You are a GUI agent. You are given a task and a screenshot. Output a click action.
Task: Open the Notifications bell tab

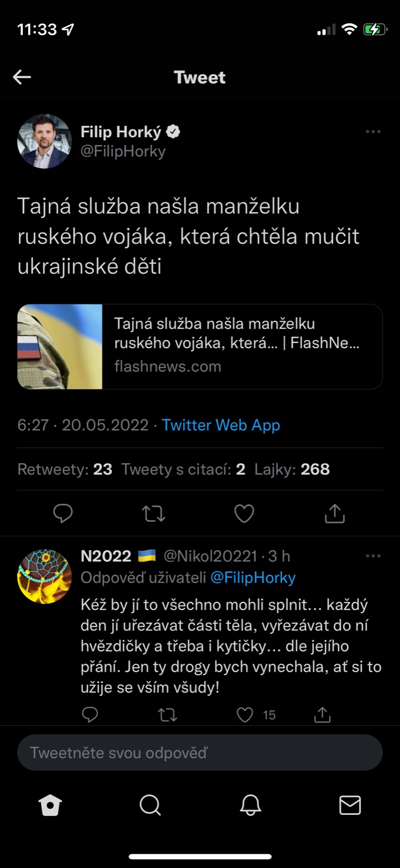click(250, 806)
